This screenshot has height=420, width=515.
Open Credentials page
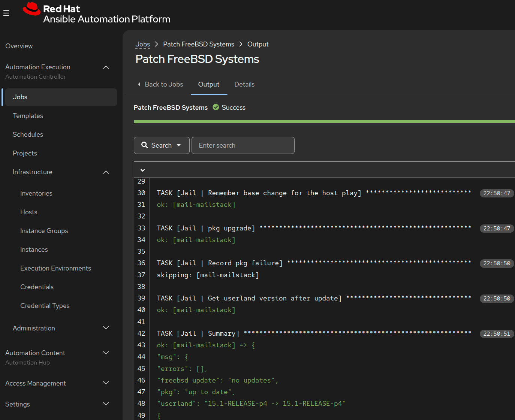37,287
